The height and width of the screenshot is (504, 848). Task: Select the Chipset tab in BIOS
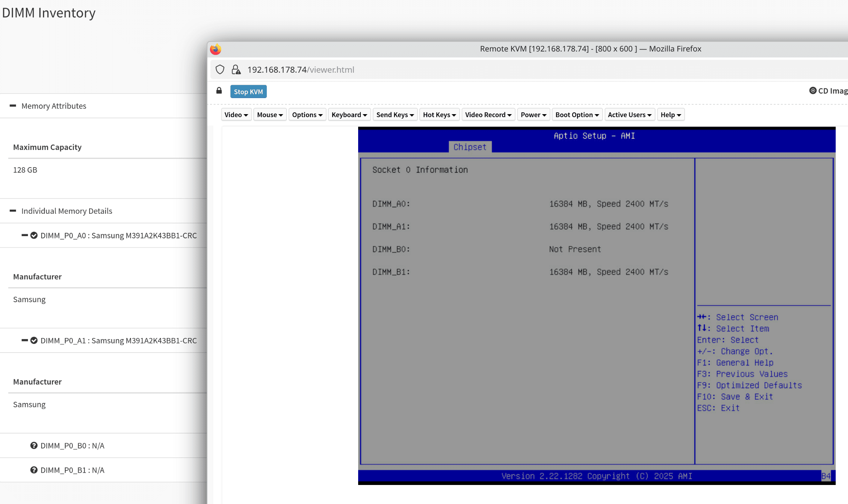(470, 147)
